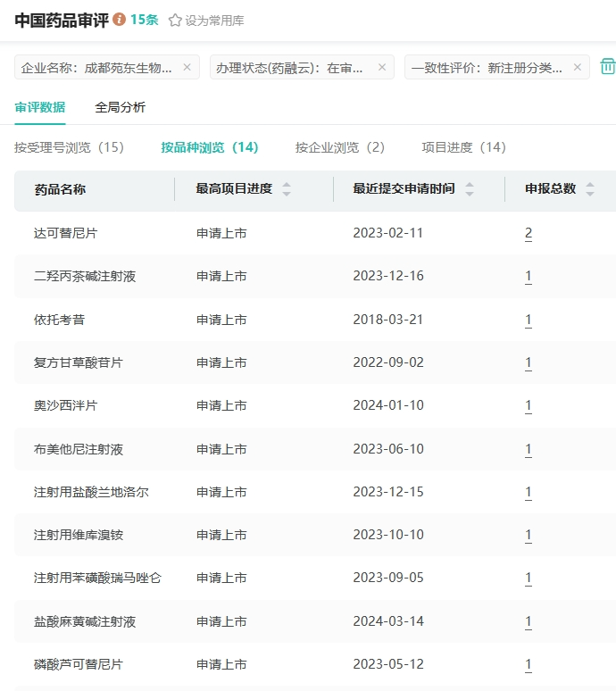Remove the 企业名称 filter tag
This screenshot has height=691, width=616.
point(187,67)
